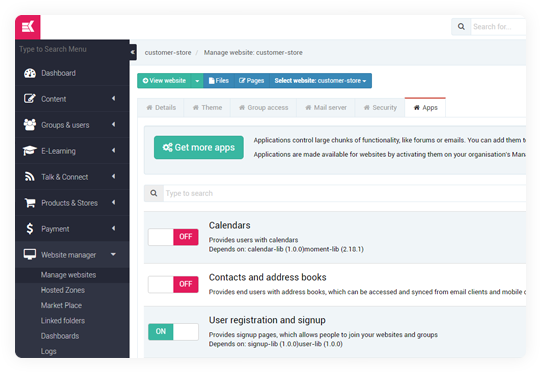Click the Payment dollar sign icon
The height and width of the screenshot is (373, 541).
30,228
